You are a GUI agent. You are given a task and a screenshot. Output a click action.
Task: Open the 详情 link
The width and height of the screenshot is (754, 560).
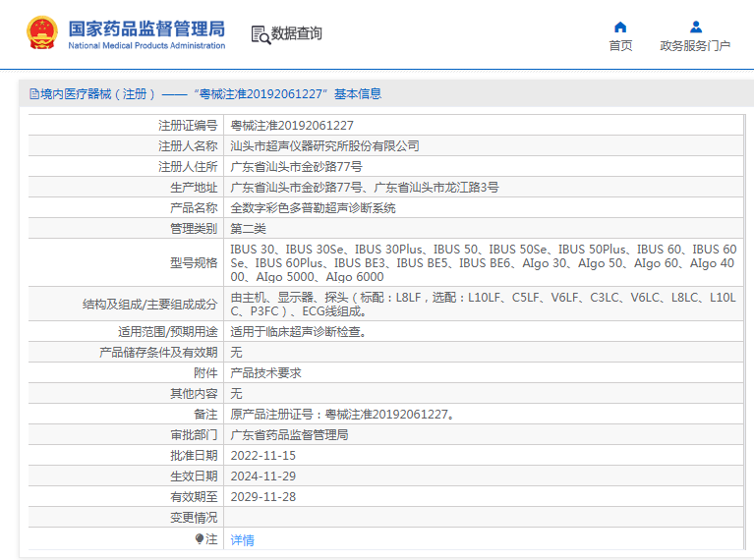coord(242,539)
